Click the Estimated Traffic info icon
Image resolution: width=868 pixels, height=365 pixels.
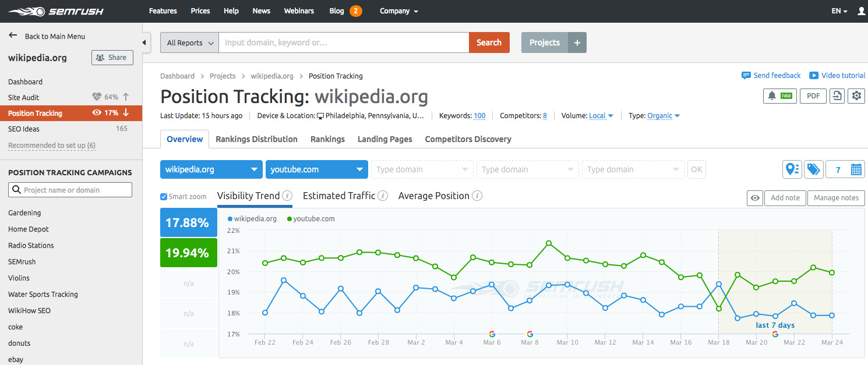383,196
